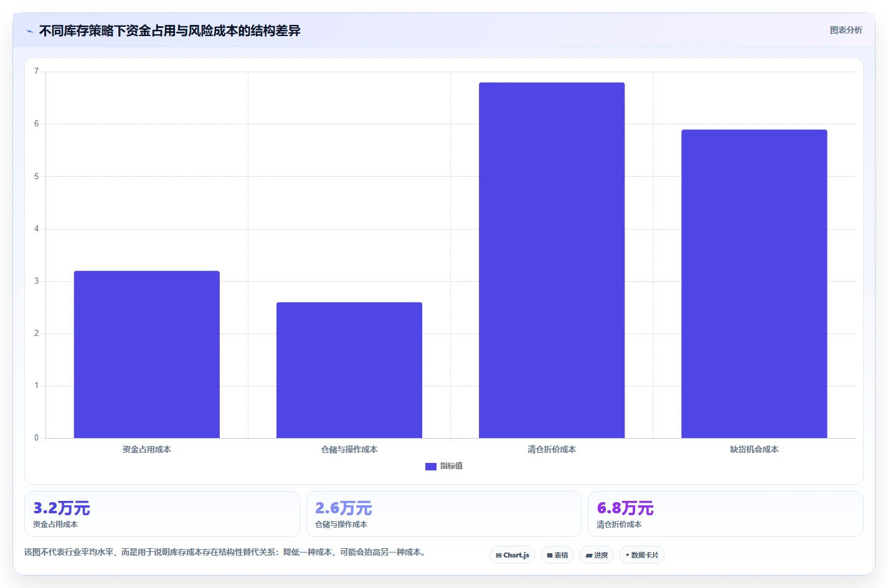
Task: Select the 仓储与操作成本 bar in the chart
Action: point(349,370)
